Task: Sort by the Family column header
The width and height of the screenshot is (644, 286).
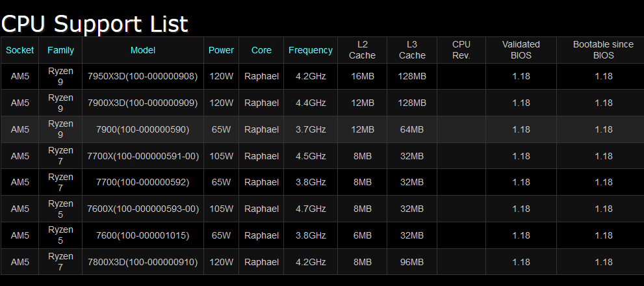Action: pos(60,50)
